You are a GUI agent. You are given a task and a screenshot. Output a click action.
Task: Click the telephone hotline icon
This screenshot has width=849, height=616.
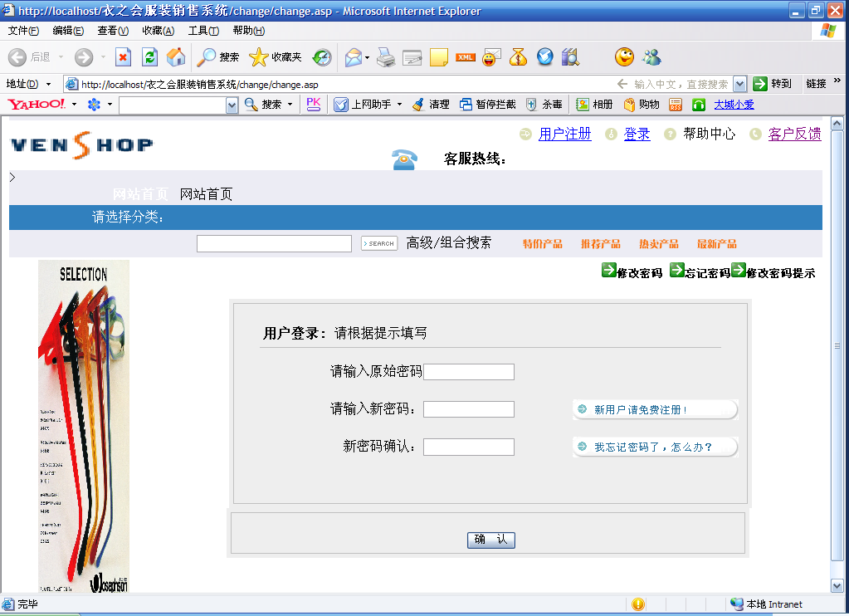click(404, 159)
